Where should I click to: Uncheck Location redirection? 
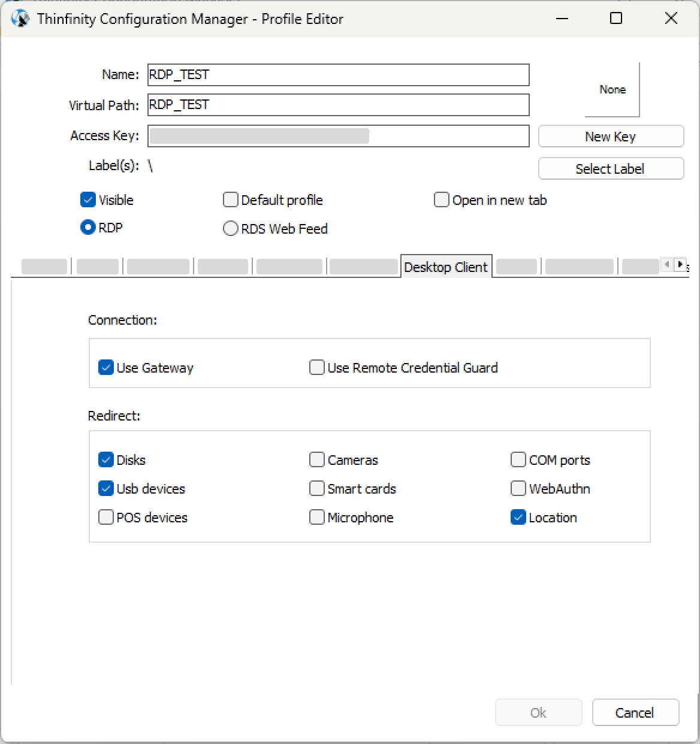pos(518,518)
